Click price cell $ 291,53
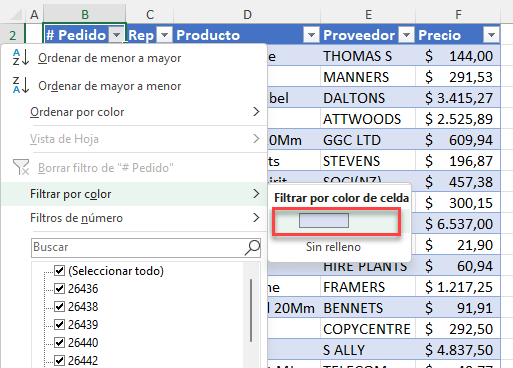 [458, 77]
